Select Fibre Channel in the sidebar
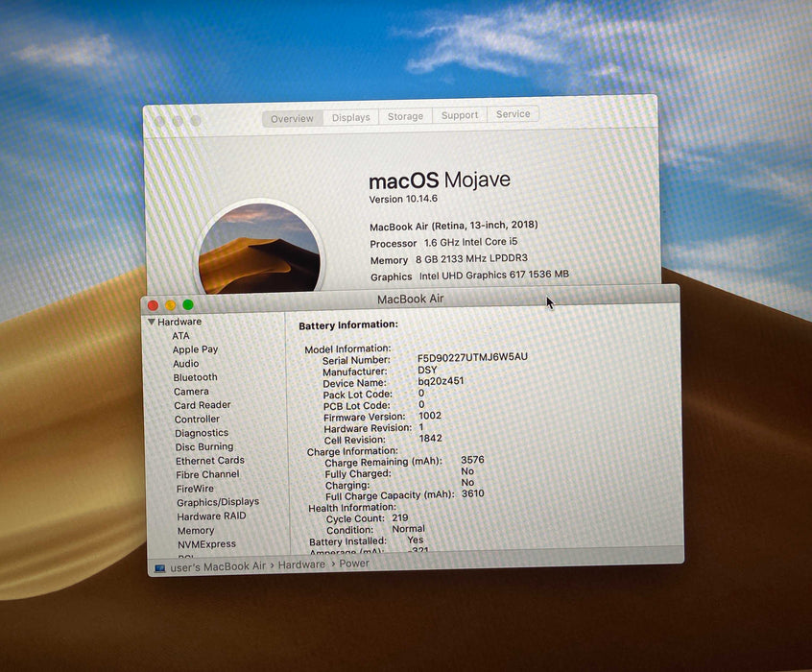This screenshot has width=812, height=672. pyautogui.click(x=207, y=474)
